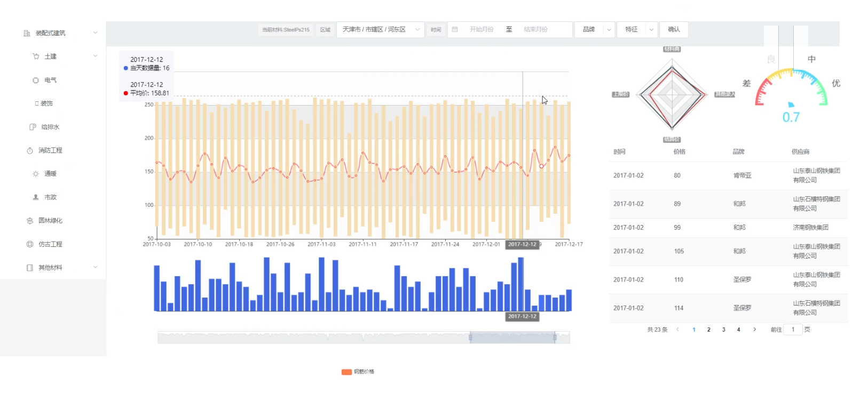Click the right handle of the chart zoom slider

click(555, 338)
